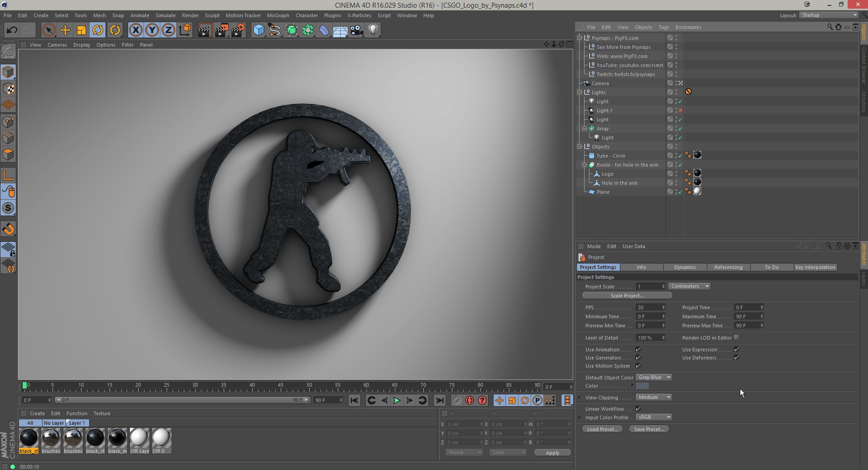868x470 pixels.
Task: Select Texture mode icon
Action: [x=8, y=89]
